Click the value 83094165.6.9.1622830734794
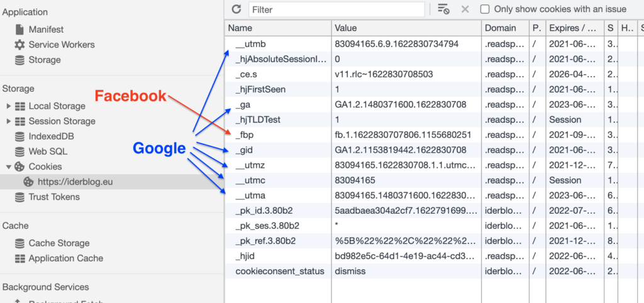644x303 pixels. 396,44
